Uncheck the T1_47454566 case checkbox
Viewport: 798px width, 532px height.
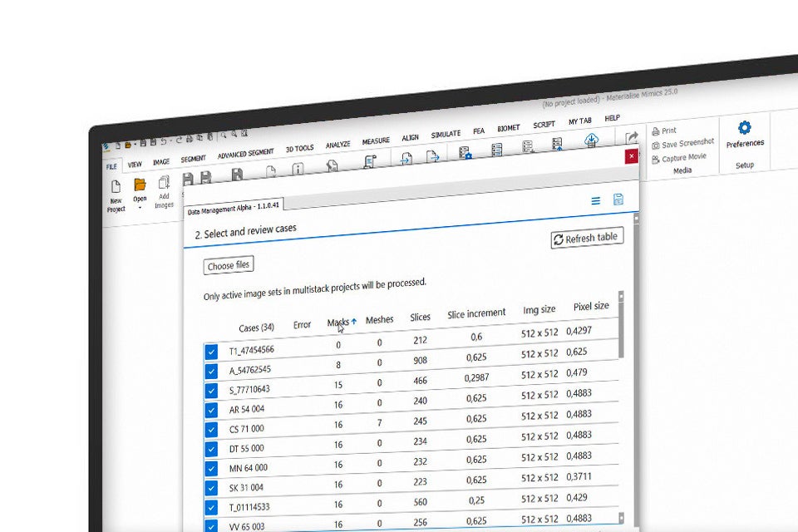[212, 352]
